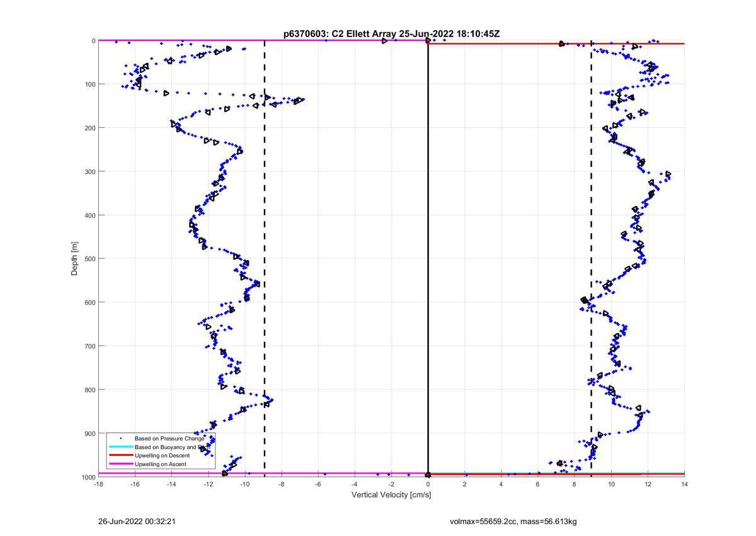
Task: Click legend entry Based on Buoyancy and Drag
Action: pyautogui.click(x=172, y=447)
